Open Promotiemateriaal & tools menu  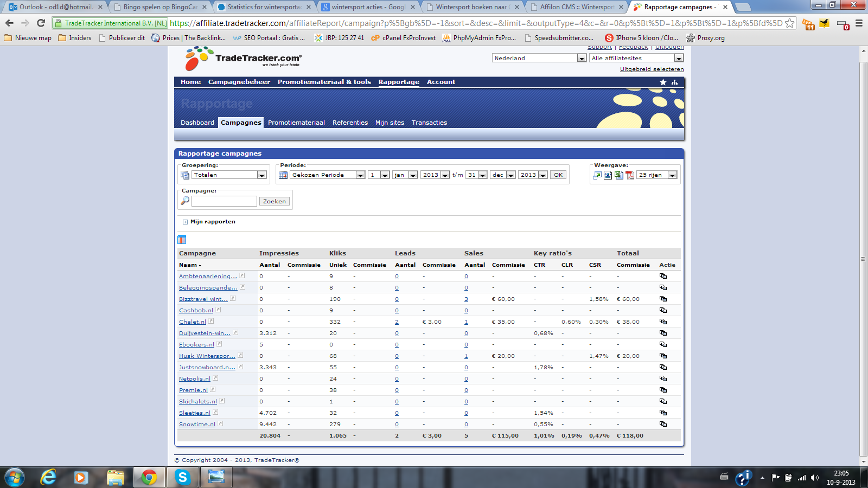click(x=324, y=82)
